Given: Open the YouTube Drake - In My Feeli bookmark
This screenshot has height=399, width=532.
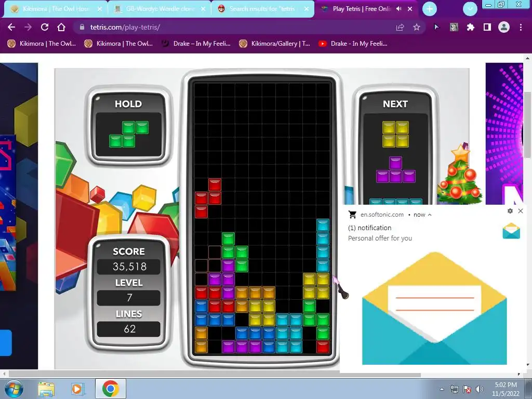Looking at the screenshot, I should click(353, 44).
